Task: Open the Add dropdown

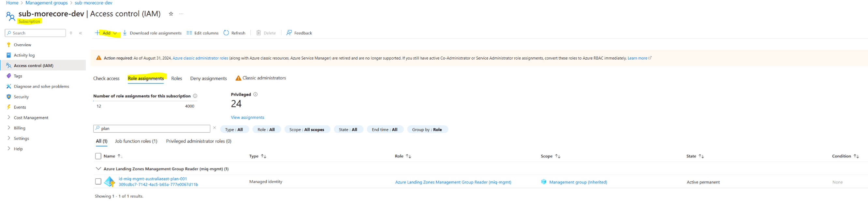Action: pos(107,33)
